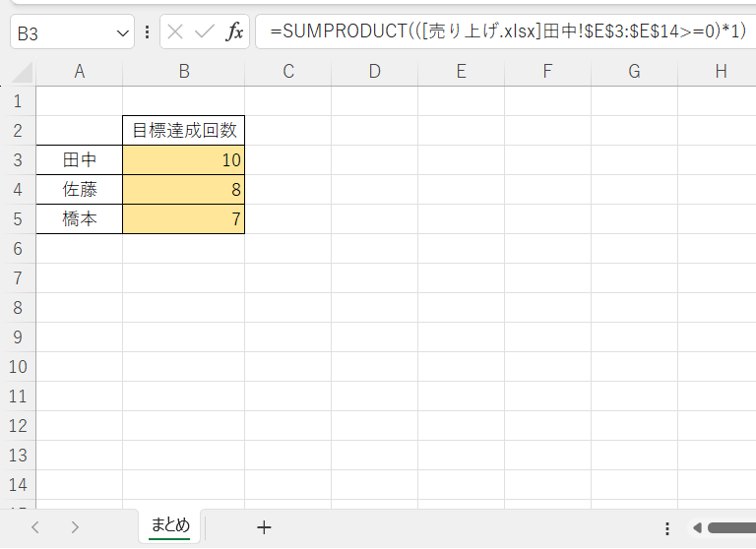Screen dimensions: 756x549
Task: Select the まとめ sheet tab
Action: pos(170,525)
